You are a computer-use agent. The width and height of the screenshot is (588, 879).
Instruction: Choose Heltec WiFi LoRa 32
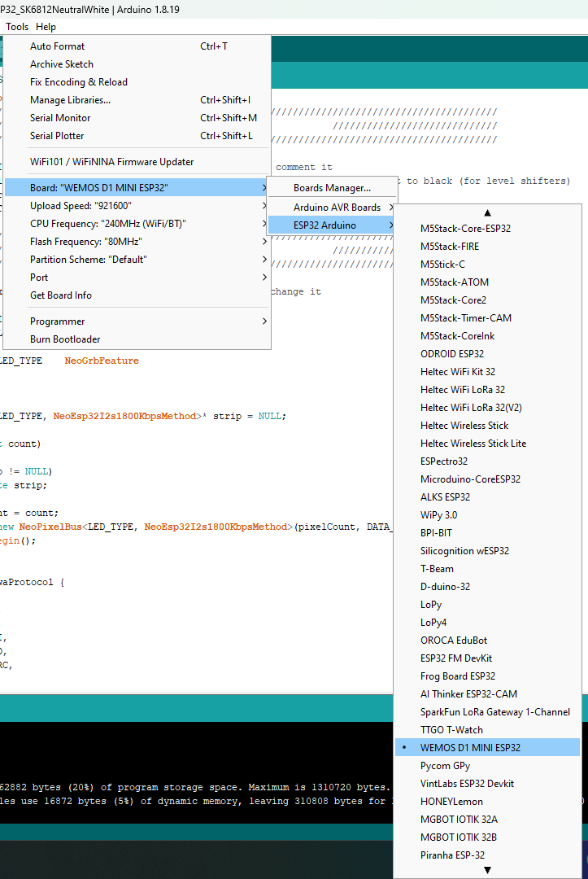[x=487, y=390]
